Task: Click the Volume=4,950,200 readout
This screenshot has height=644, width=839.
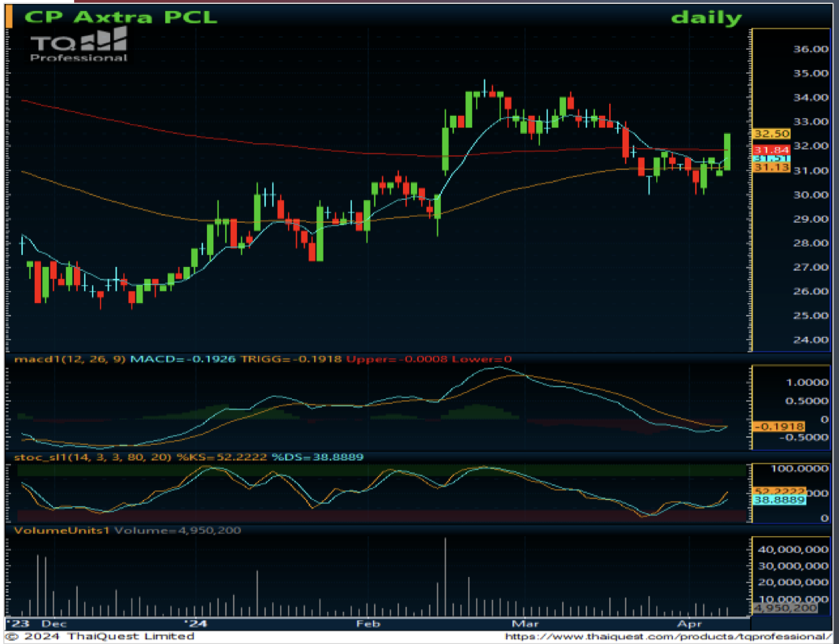Action: (178, 531)
